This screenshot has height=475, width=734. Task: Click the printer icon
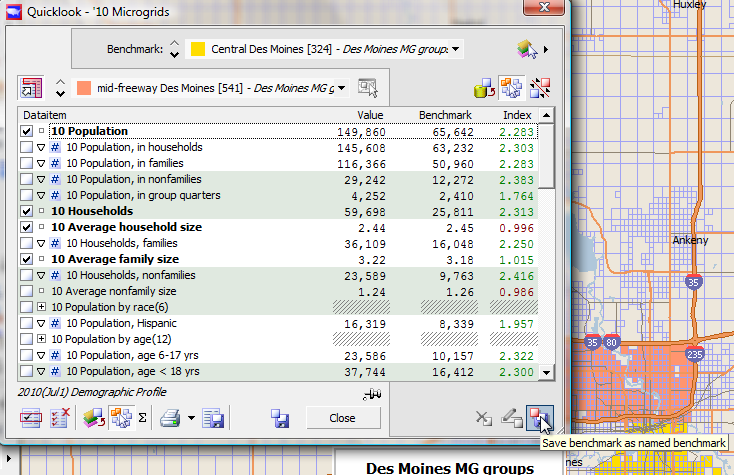[x=170, y=418]
